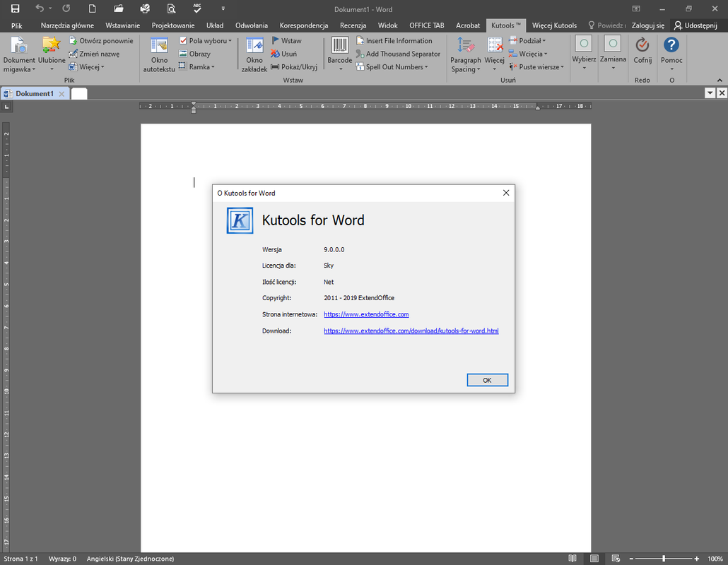
Task: Click the Kutools K logo in dialog
Action: click(240, 220)
